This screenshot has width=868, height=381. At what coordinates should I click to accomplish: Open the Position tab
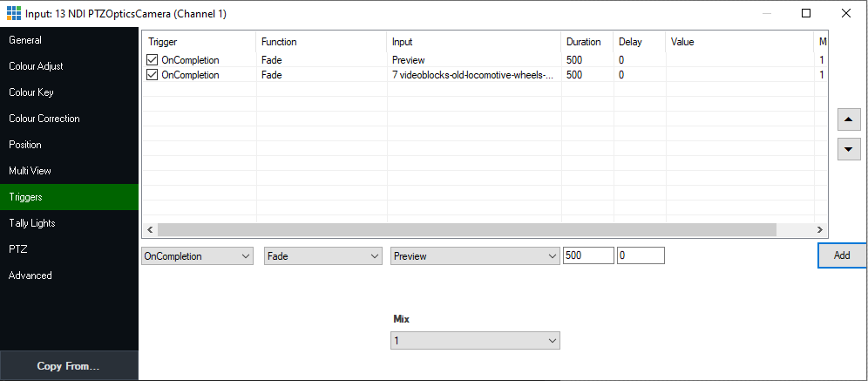[x=69, y=145]
